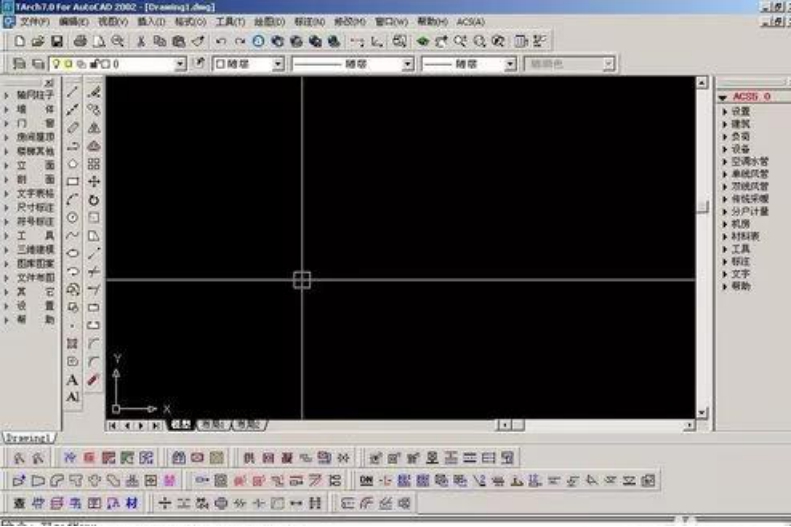Screen dimensions: 791x527
Task: Select the Explode tool (red icon)
Action: (x=94, y=380)
